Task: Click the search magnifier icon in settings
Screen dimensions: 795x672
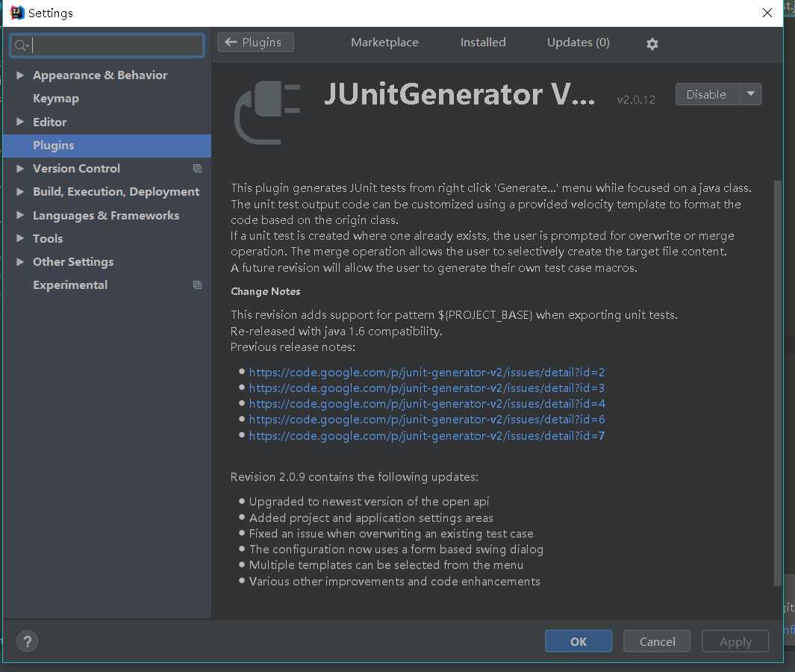Action: pos(20,46)
